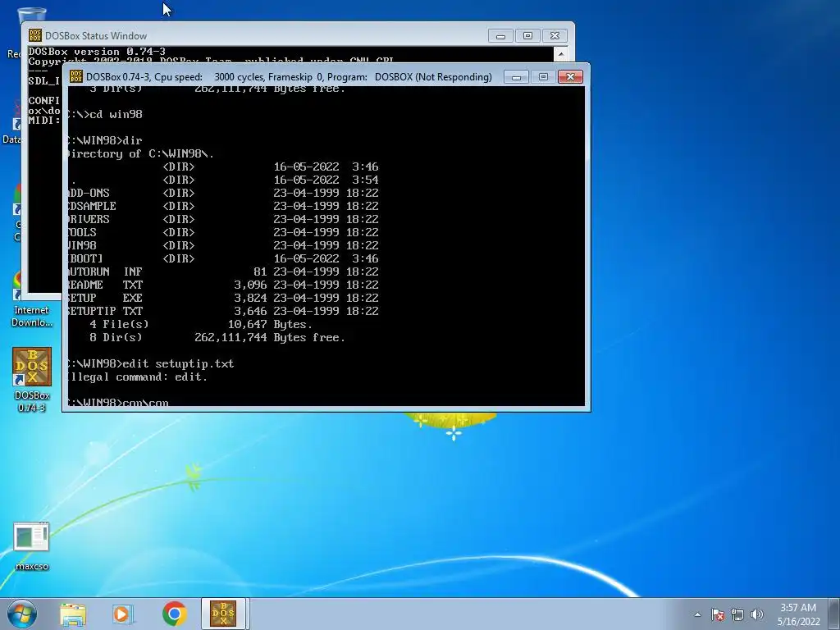Click the DOSBox icon in the main window title bar

(76, 76)
